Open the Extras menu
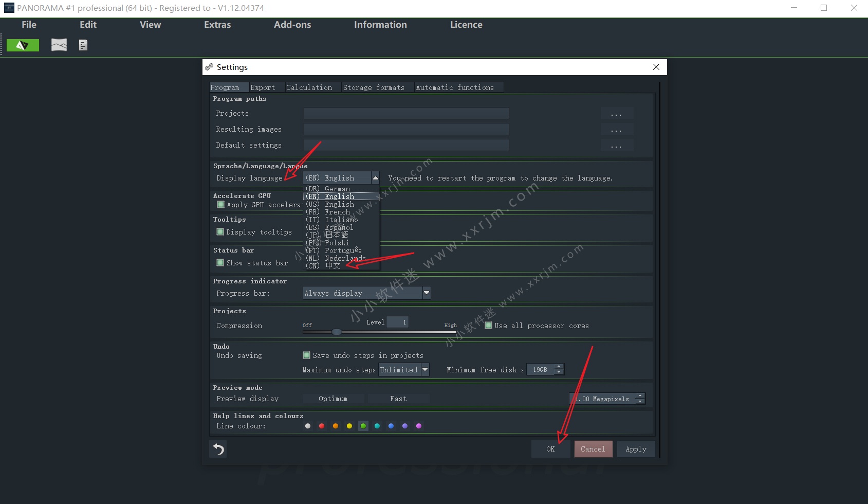 point(217,25)
